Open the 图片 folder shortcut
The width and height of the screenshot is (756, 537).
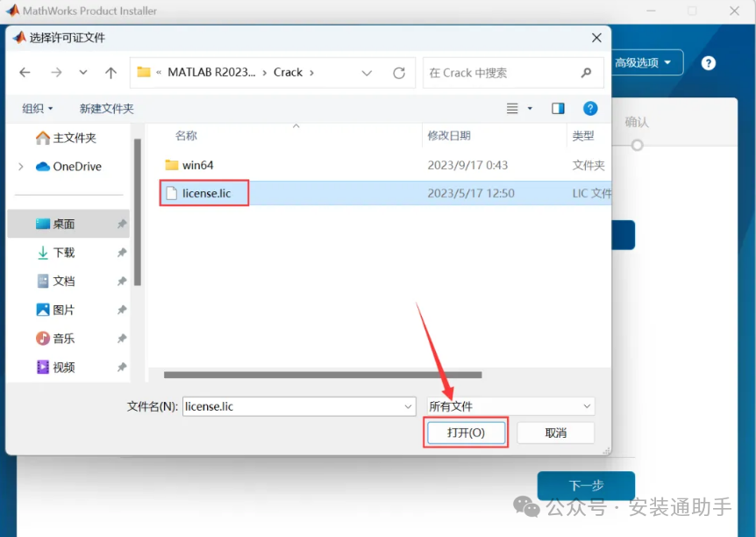point(56,310)
